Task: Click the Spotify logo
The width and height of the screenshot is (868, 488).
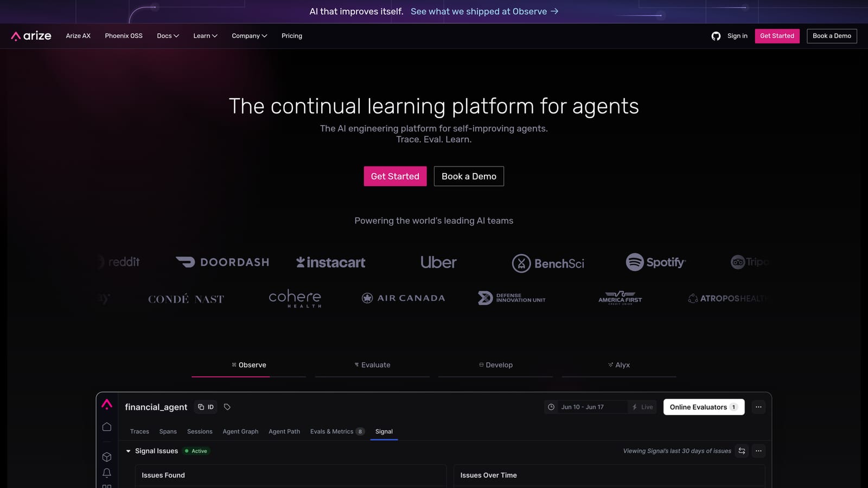Action: pos(655,262)
